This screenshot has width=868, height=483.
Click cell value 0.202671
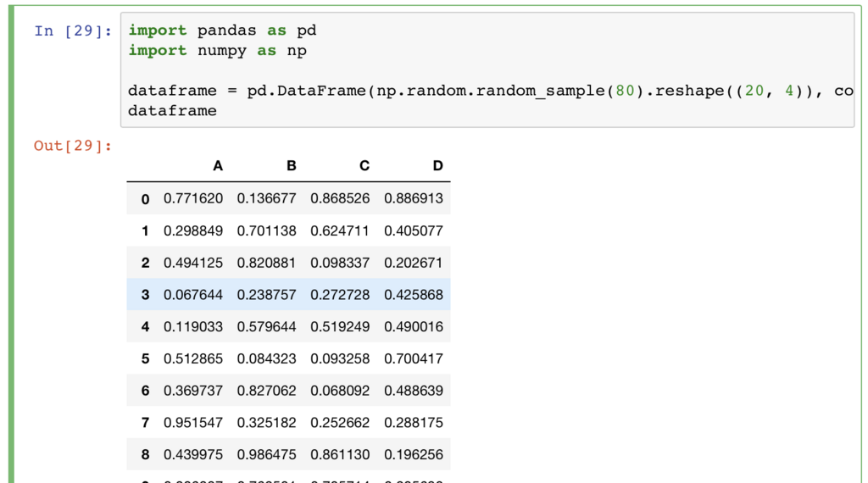[414, 263]
